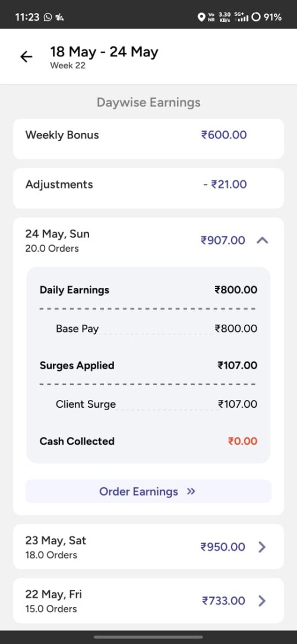Tap the battery indicator icon
297x644 pixels.
pos(256,17)
